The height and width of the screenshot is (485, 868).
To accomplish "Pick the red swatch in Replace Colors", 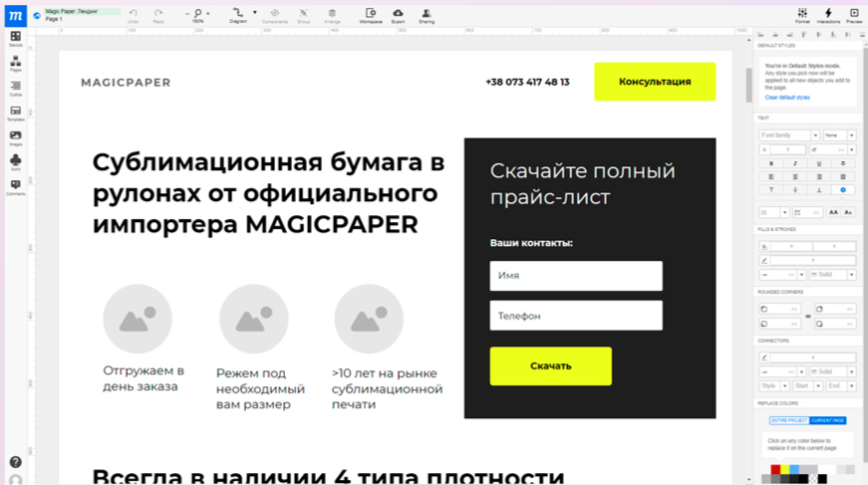I will pyautogui.click(x=776, y=469).
